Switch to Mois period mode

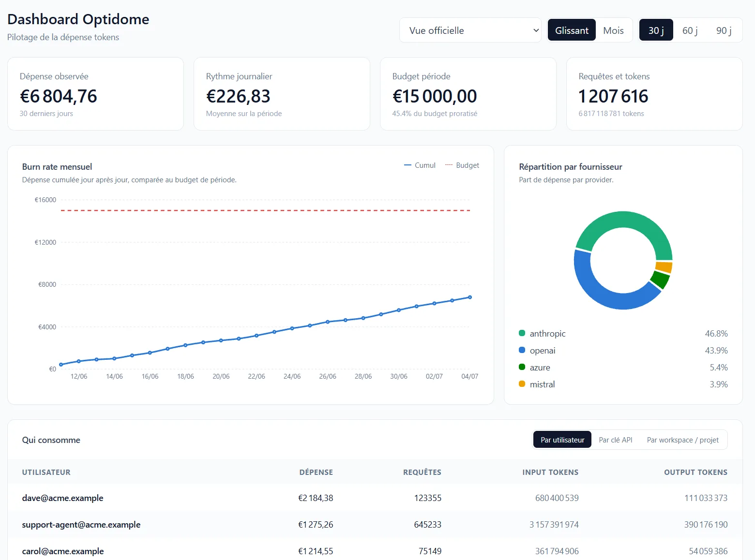click(613, 30)
